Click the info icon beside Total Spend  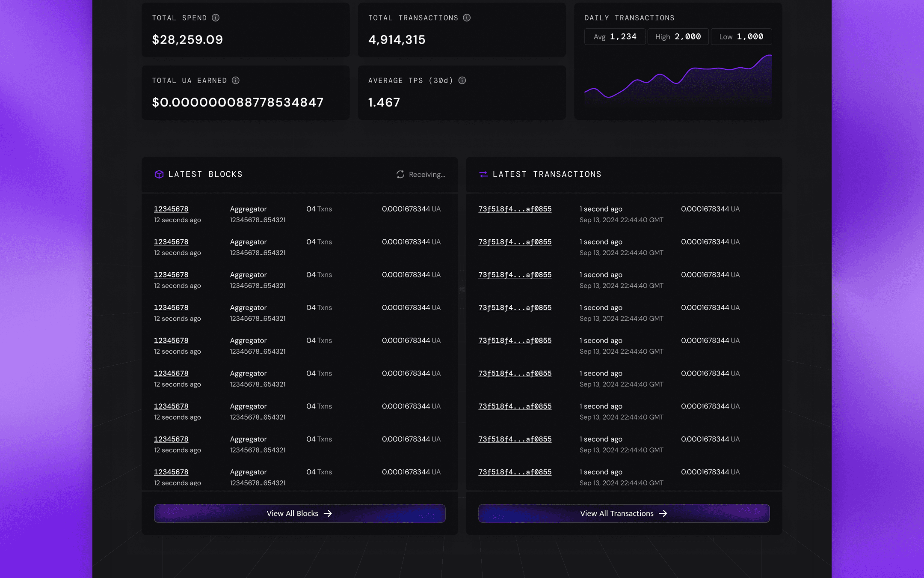pos(216,18)
